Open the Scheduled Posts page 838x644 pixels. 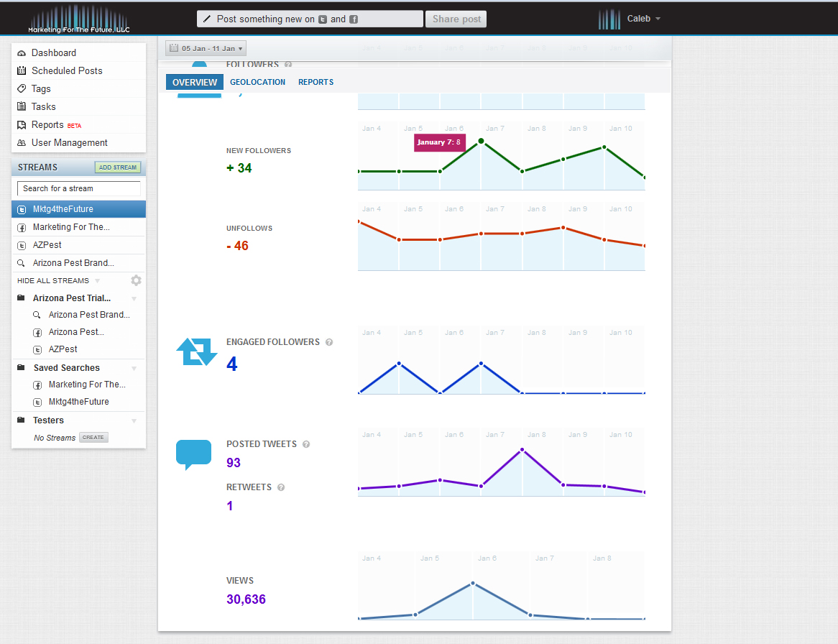pyautogui.click(x=67, y=71)
